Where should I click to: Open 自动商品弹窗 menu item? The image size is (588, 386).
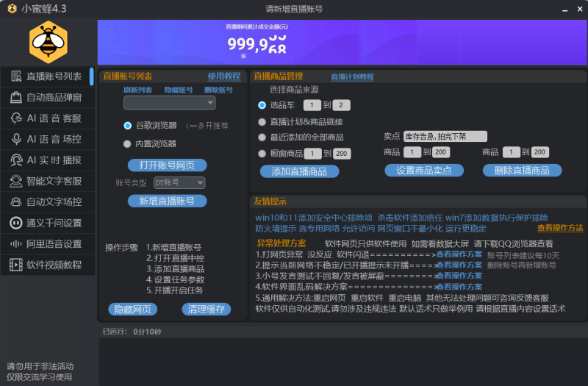coord(47,98)
